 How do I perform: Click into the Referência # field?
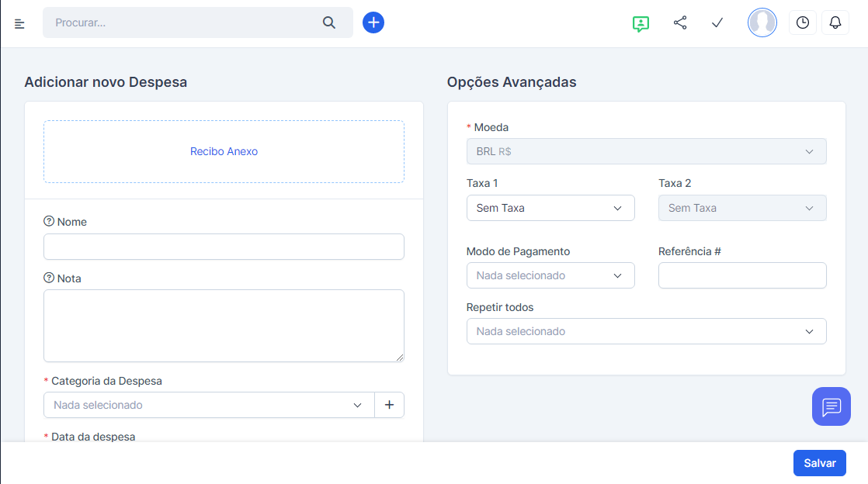(x=741, y=275)
